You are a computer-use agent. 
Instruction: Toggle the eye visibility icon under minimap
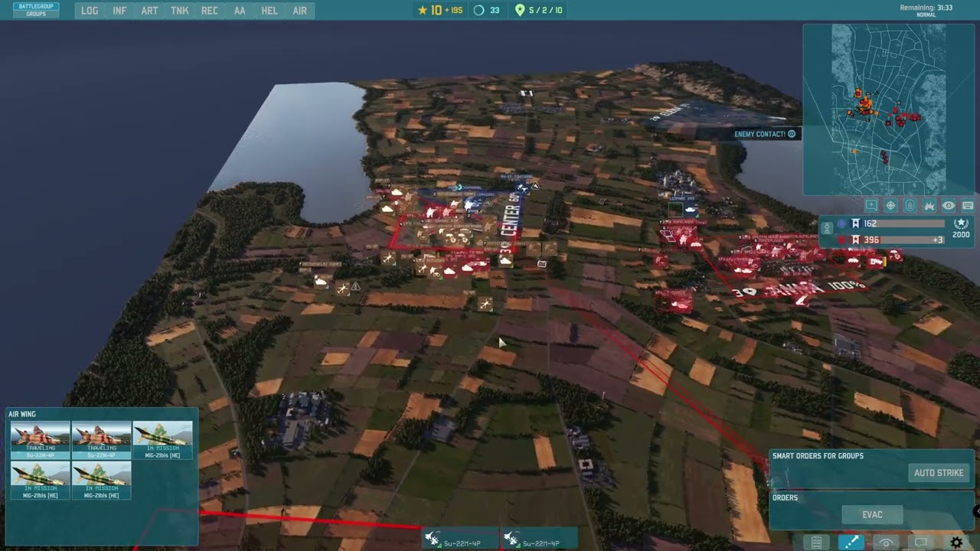coord(949,206)
